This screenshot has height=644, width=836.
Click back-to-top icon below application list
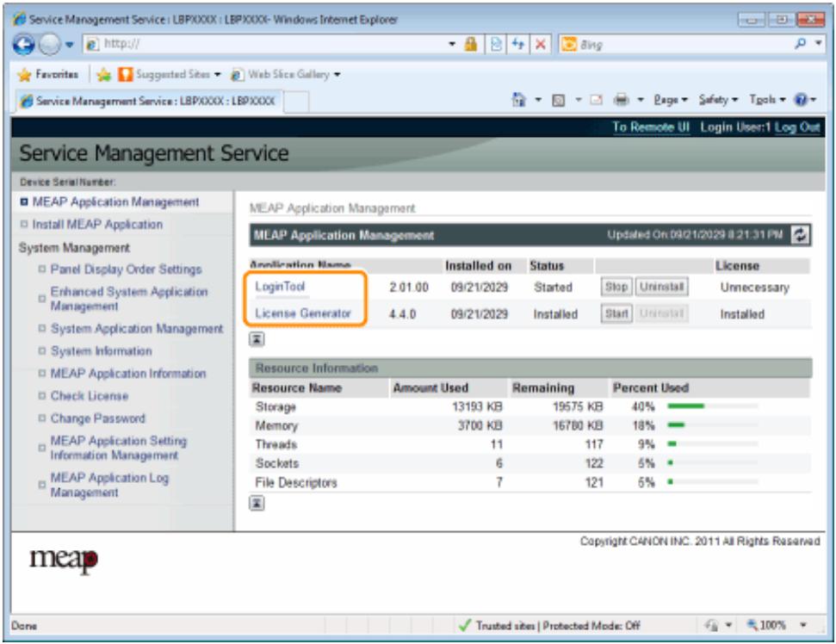coord(257,339)
